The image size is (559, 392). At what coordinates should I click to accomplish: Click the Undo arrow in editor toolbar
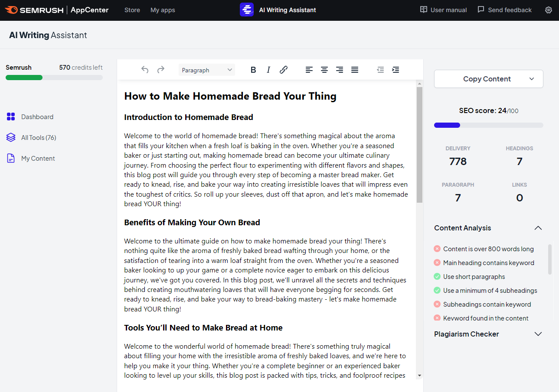point(145,70)
